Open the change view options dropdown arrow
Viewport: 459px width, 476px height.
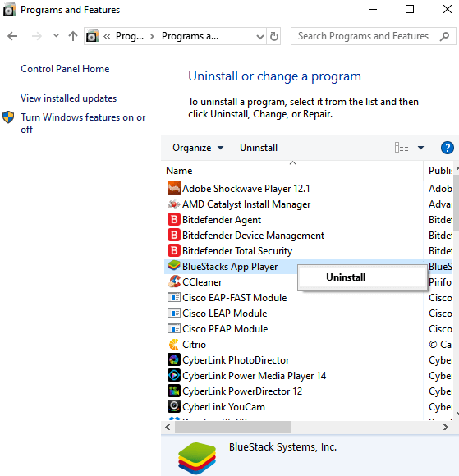coord(420,148)
